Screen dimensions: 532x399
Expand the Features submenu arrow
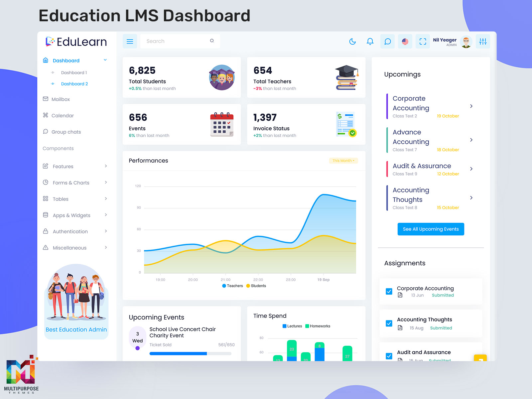pyautogui.click(x=106, y=166)
